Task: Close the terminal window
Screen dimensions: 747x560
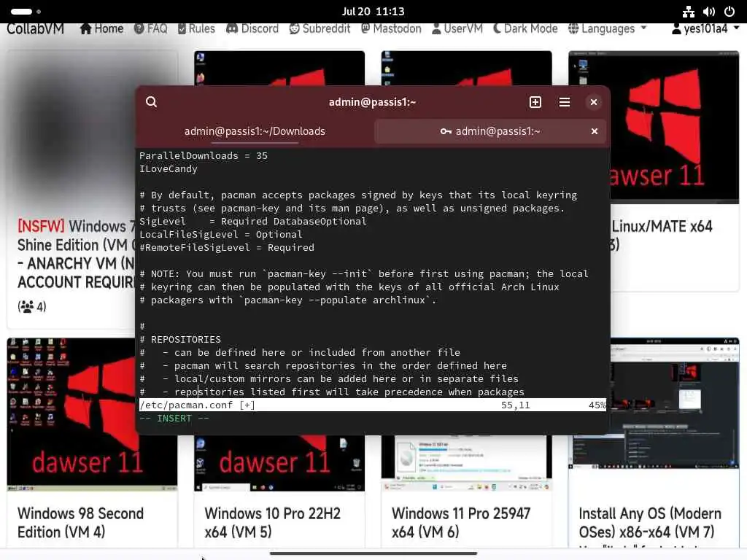Action: [x=594, y=102]
